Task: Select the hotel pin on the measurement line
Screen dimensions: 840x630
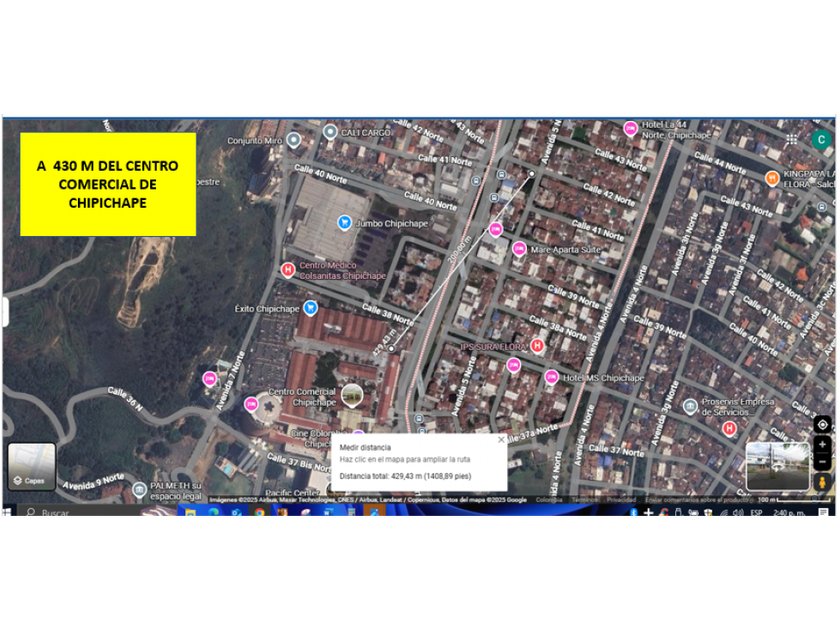Action: pyautogui.click(x=496, y=230)
